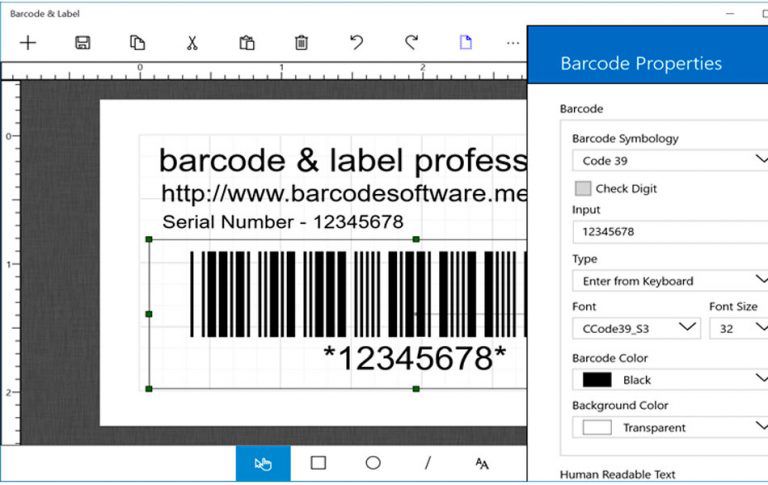Paste from clipboard using the paste icon
Viewport: 768px width, 485px height.
246,42
